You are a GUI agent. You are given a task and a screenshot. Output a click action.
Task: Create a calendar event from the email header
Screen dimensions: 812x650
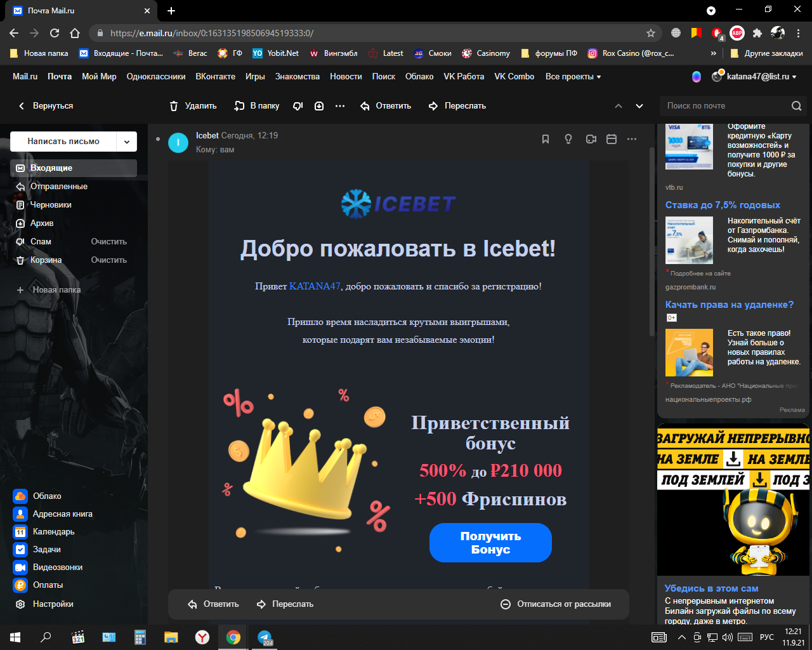click(x=612, y=139)
